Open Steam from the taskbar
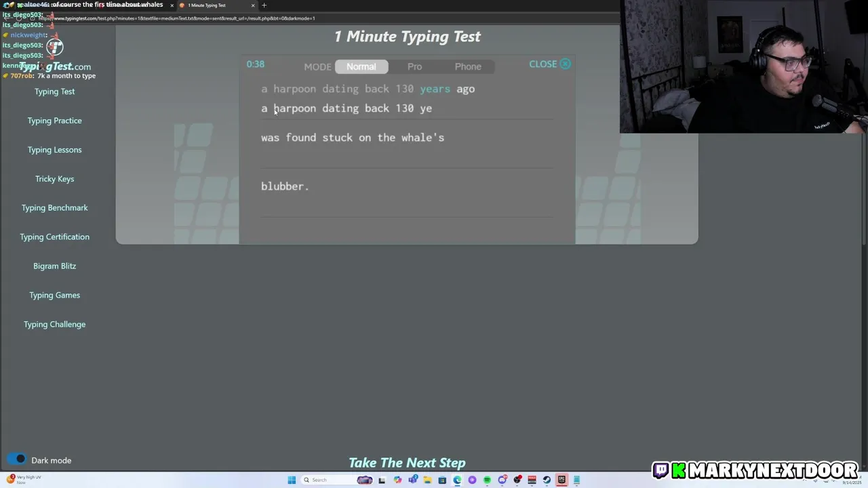The width and height of the screenshot is (868, 488). 547,480
